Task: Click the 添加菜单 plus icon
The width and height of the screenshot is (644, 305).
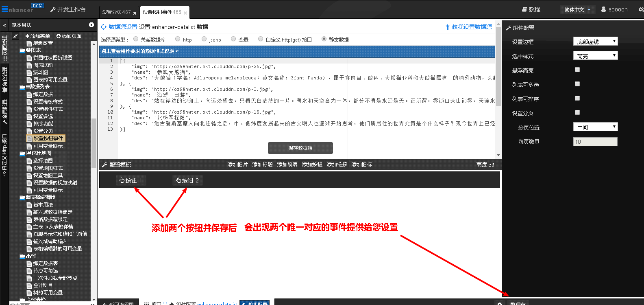Action: point(28,36)
